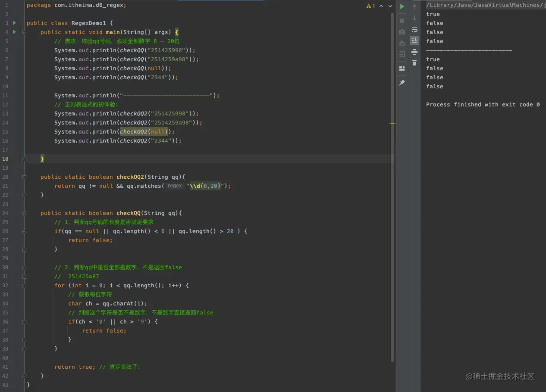Click the 'main' method name on line 4

point(113,32)
